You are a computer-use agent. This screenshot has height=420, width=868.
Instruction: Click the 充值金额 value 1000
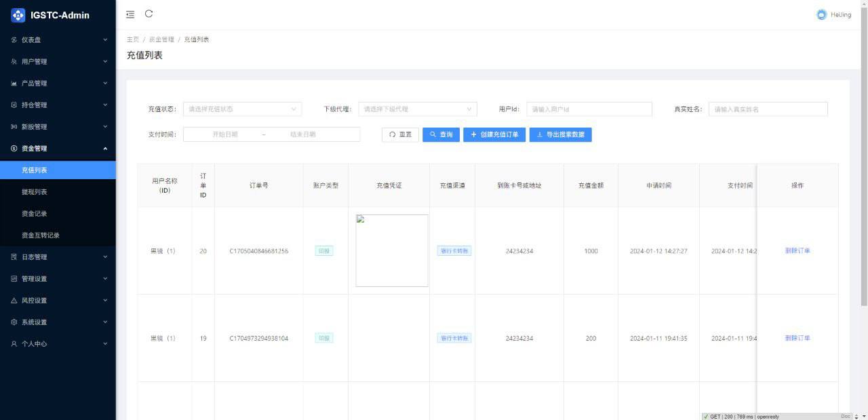click(x=591, y=251)
